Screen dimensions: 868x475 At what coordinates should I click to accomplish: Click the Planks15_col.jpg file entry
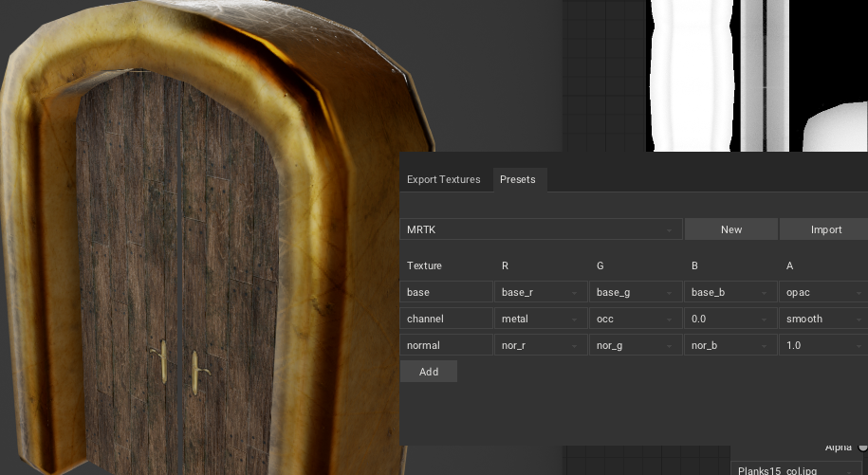(x=796, y=469)
